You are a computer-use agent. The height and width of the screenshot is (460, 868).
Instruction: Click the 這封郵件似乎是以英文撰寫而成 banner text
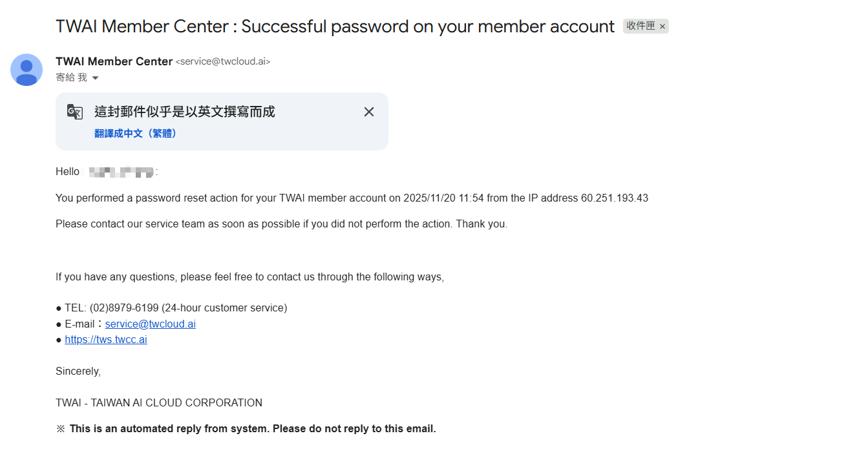tap(185, 112)
